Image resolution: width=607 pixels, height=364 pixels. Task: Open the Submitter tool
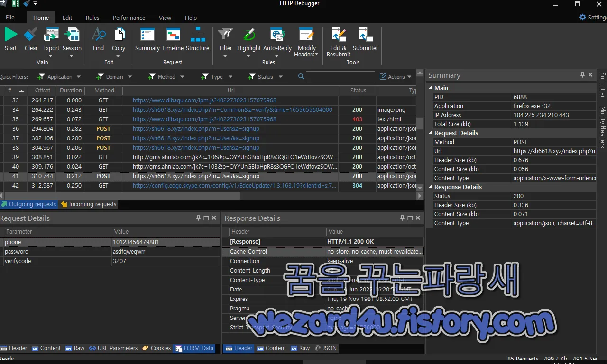pyautogui.click(x=365, y=40)
